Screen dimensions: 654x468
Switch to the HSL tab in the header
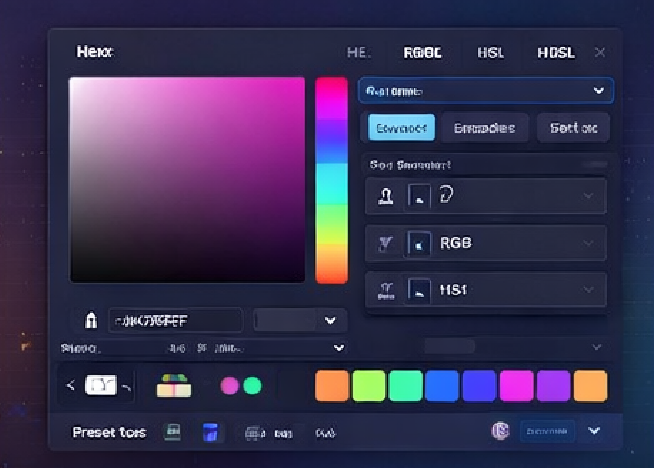click(490, 53)
